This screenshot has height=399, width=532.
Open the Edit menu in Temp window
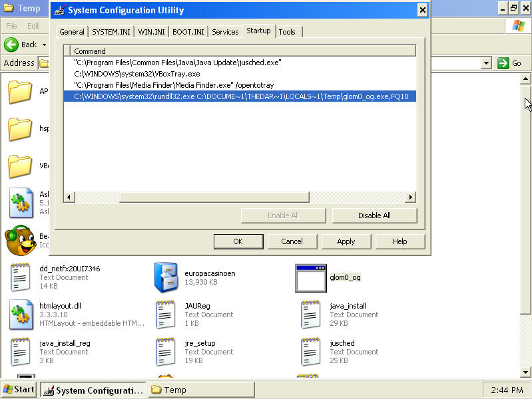(33, 26)
